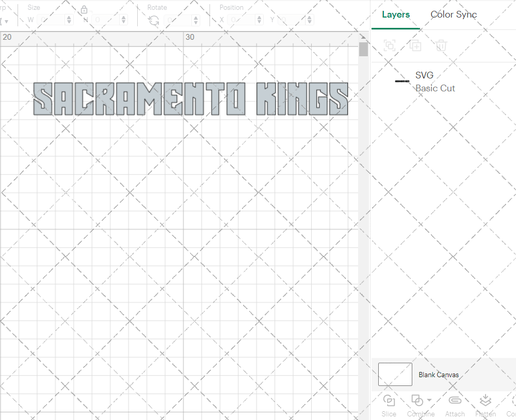The image size is (516, 420).
Task: Select the Sacramento Kings text graphic
Action: pyautogui.click(x=190, y=99)
